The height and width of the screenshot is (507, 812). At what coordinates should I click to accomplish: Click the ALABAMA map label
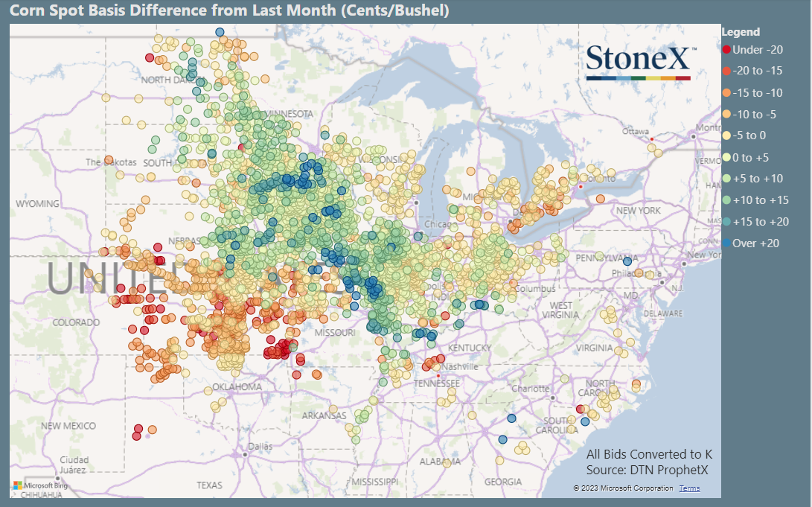pos(440,462)
